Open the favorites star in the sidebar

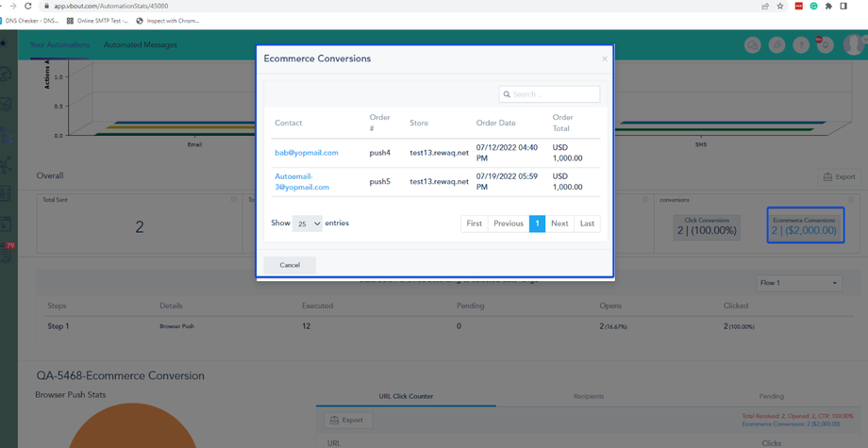pyautogui.click(x=4, y=43)
